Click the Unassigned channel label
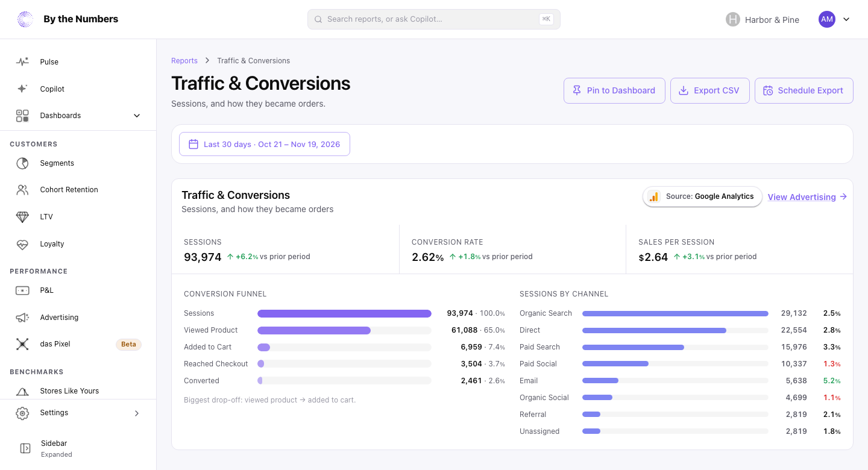868x470 pixels. click(539, 431)
